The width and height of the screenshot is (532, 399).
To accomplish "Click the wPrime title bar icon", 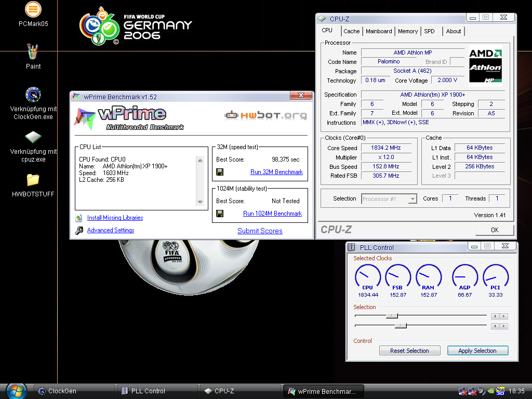I will click(76, 97).
